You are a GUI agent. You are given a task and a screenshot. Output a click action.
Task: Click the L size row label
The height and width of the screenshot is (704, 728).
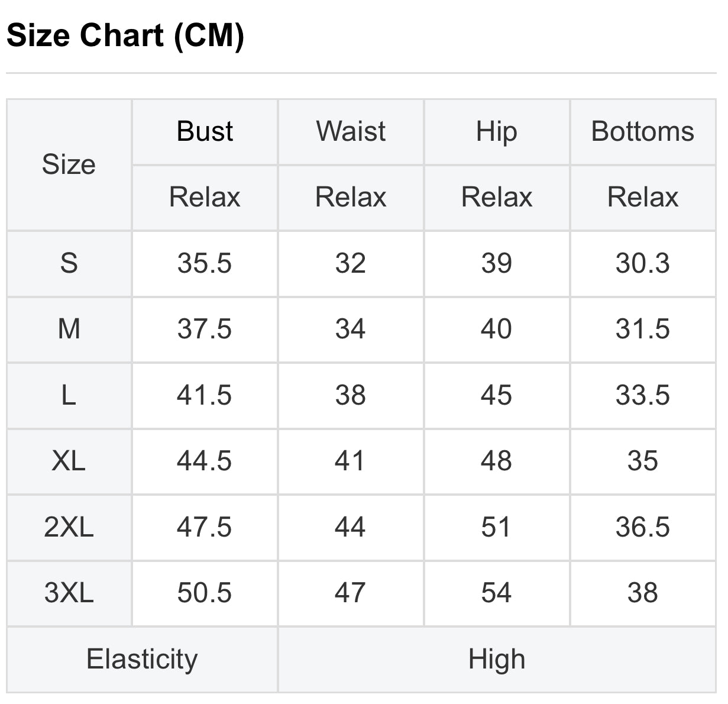(x=69, y=395)
